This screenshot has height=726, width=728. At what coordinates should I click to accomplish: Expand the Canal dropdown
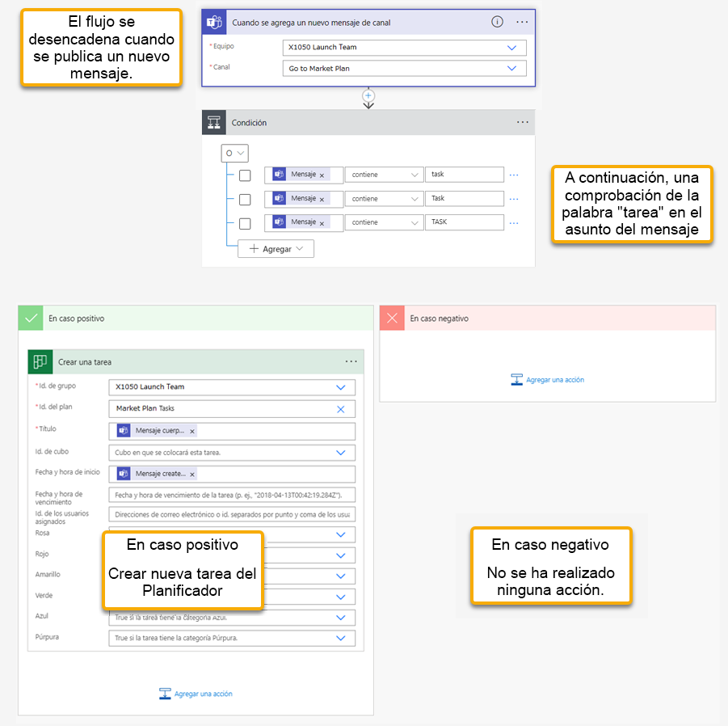(x=511, y=68)
